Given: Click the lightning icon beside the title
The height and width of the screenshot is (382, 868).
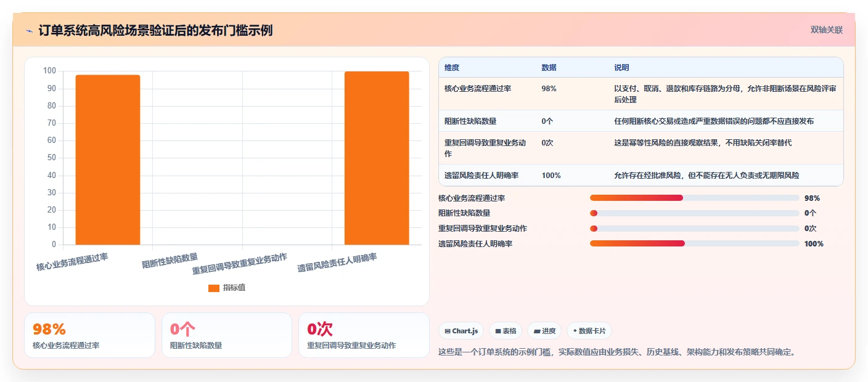Looking at the screenshot, I should tap(29, 31).
